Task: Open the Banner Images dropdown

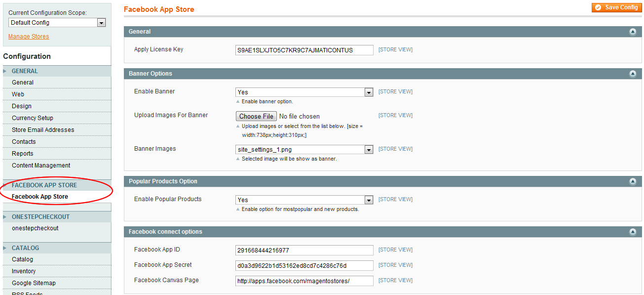Action: pyautogui.click(x=304, y=150)
